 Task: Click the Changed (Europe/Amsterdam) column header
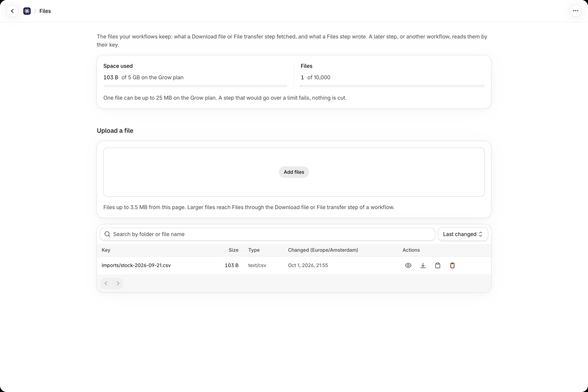click(323, 250)
